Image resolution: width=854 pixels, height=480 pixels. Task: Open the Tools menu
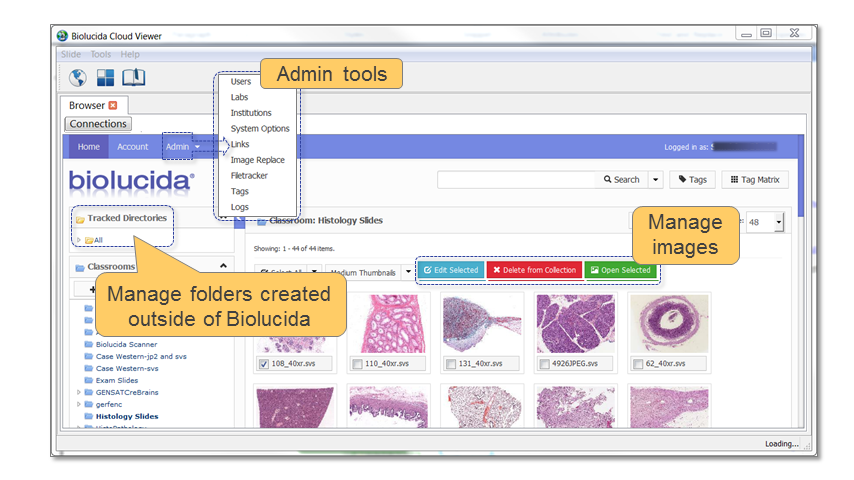(x=101, y=54)
